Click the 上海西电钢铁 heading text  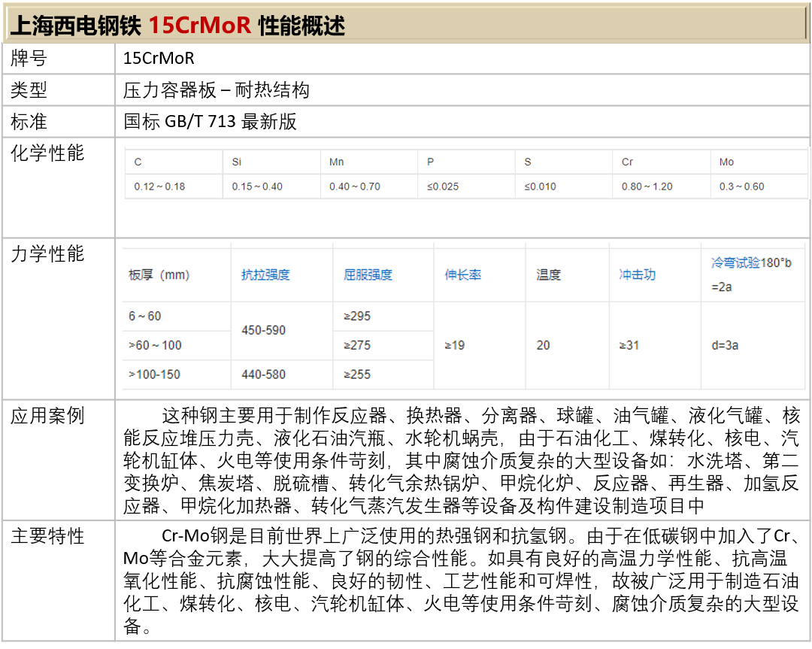click(75, 26)
